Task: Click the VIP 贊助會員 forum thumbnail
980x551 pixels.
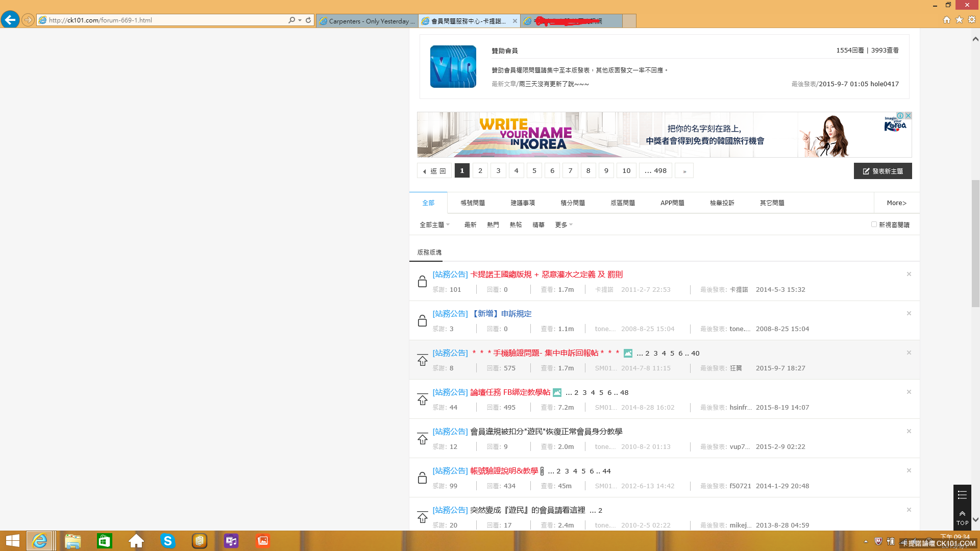Action: coord(453,66)
